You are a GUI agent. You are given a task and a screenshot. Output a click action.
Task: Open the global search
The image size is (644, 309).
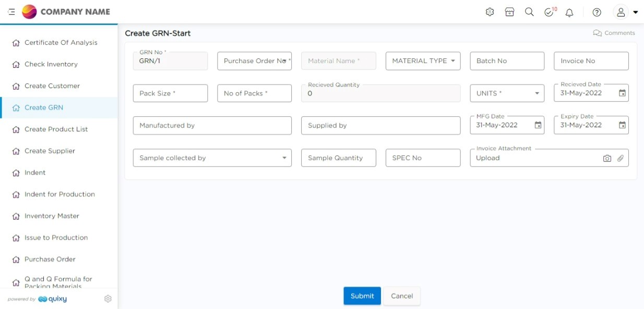pyautogui.click(x=529, y=11)
